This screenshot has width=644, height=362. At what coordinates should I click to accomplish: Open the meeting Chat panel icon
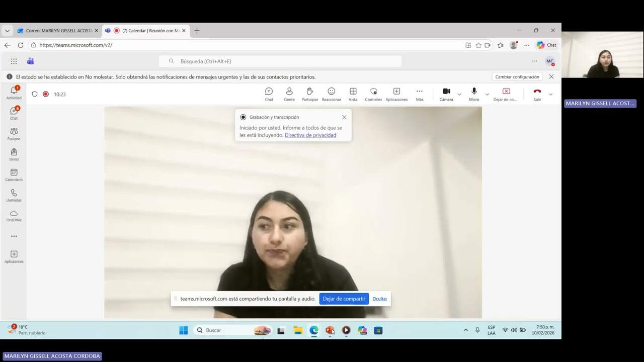point(269,94)
